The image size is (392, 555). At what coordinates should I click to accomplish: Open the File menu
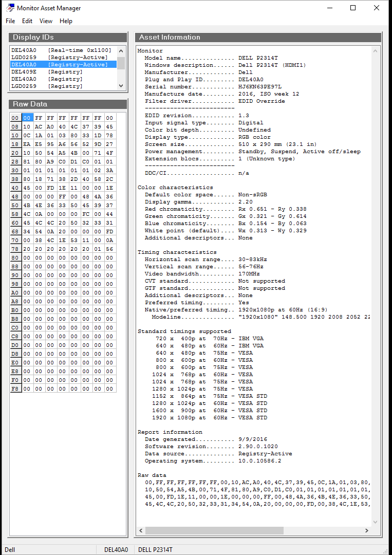click(x=10, y=21)
